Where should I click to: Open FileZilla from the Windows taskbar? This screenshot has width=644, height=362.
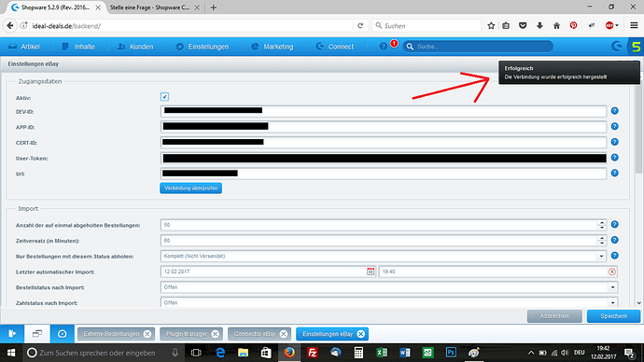[312, 353]
